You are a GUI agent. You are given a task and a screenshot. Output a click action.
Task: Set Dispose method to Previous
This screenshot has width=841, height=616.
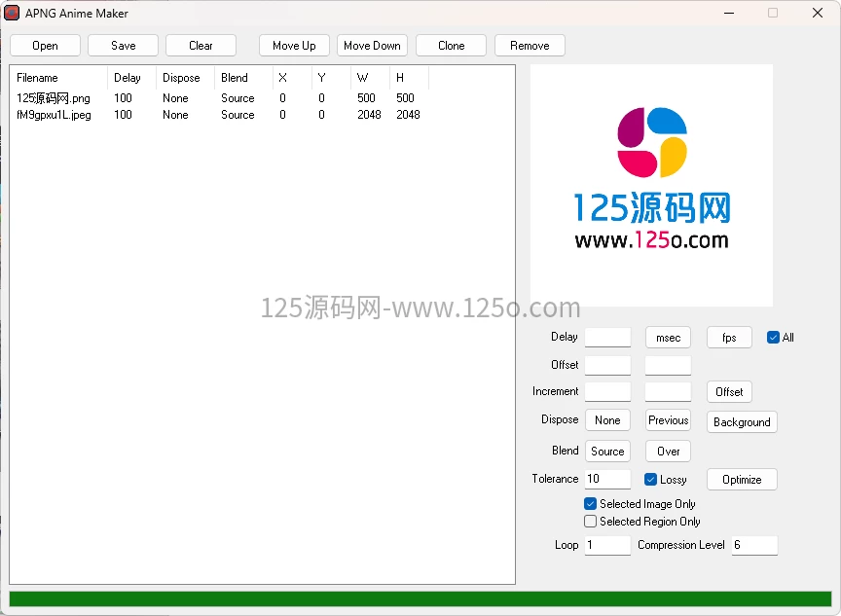(x=668, y=419)
